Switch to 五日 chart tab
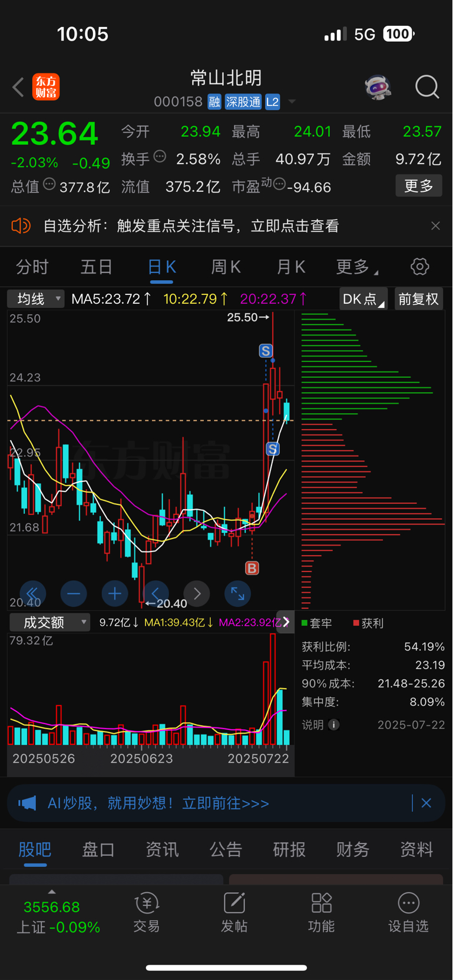Image resolution: width=453 pixels, height=980 pixels. point(97,267)
